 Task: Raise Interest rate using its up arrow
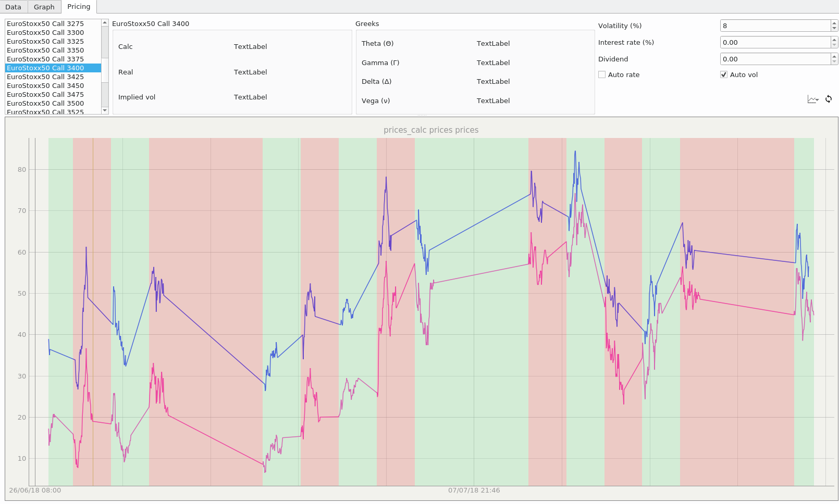click(x=834, y=40)
